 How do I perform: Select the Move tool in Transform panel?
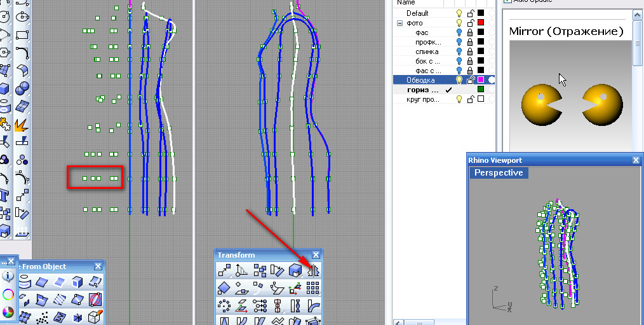[x=224, y=271]
